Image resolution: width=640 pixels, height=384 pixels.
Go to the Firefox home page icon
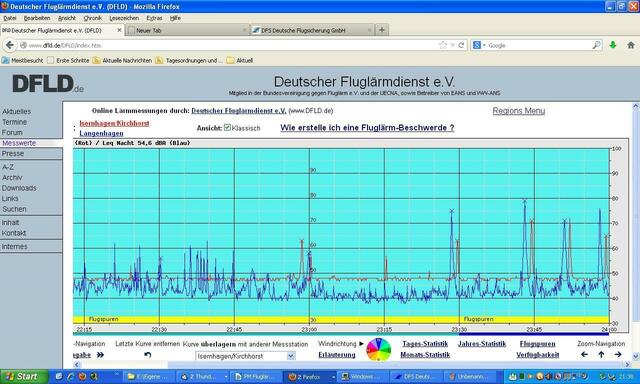pos(631,45)
